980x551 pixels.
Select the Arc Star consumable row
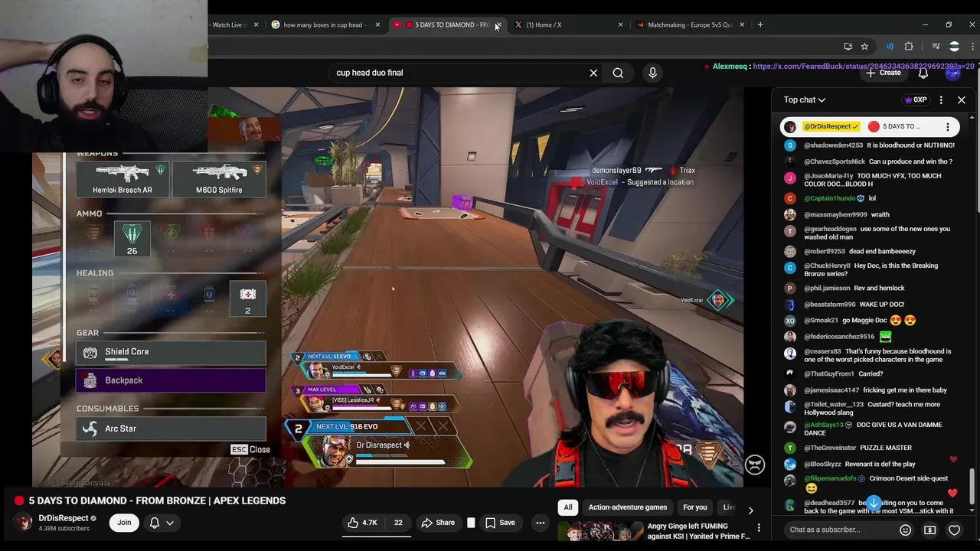(171, 429)
